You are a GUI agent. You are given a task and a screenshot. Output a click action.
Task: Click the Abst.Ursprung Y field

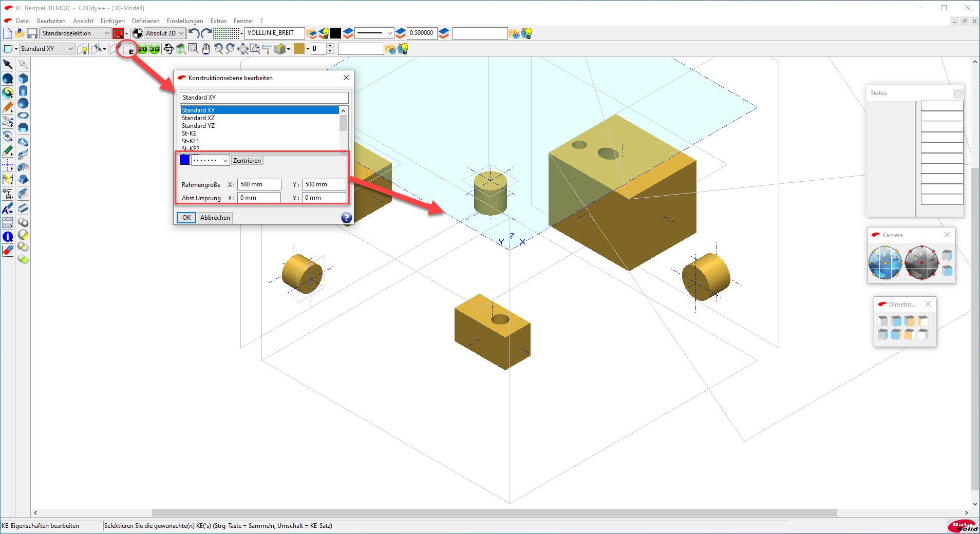coord(324,198)
